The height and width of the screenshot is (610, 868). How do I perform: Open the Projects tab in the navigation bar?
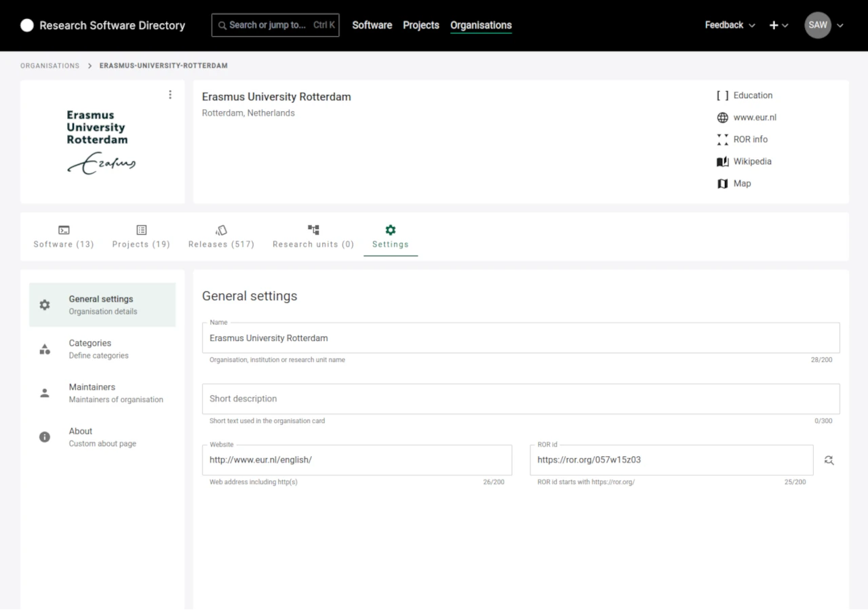[420, 25]
